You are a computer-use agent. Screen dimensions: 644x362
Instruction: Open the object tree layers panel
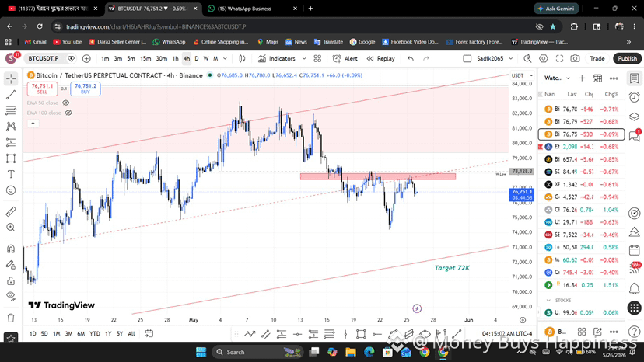click(635, 117)
